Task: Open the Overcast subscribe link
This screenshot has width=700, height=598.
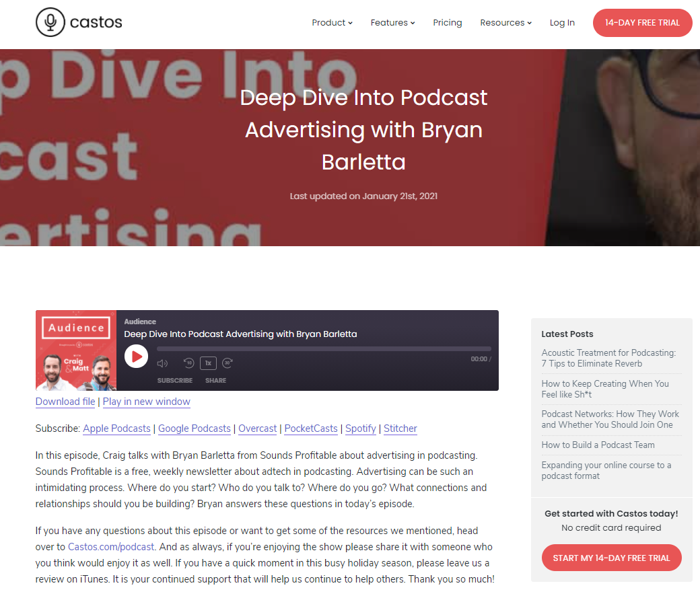Action: click(x=258, y=428)
